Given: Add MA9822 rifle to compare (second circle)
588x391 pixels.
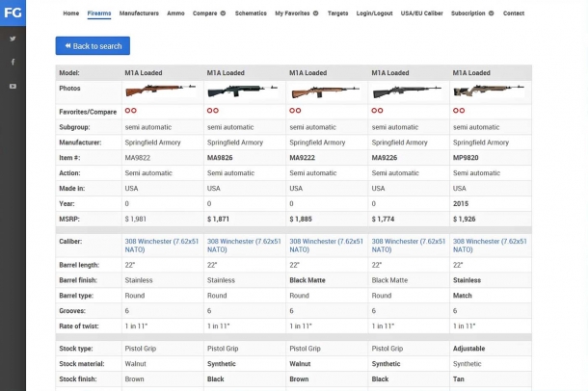Looking at the screenshot, I should [x=134, y=111].
